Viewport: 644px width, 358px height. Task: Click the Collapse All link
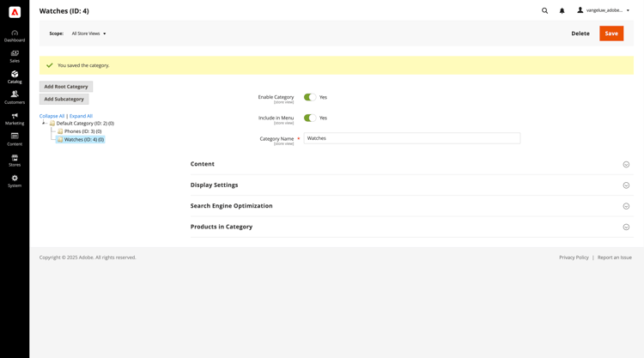[x=52, y=116]
